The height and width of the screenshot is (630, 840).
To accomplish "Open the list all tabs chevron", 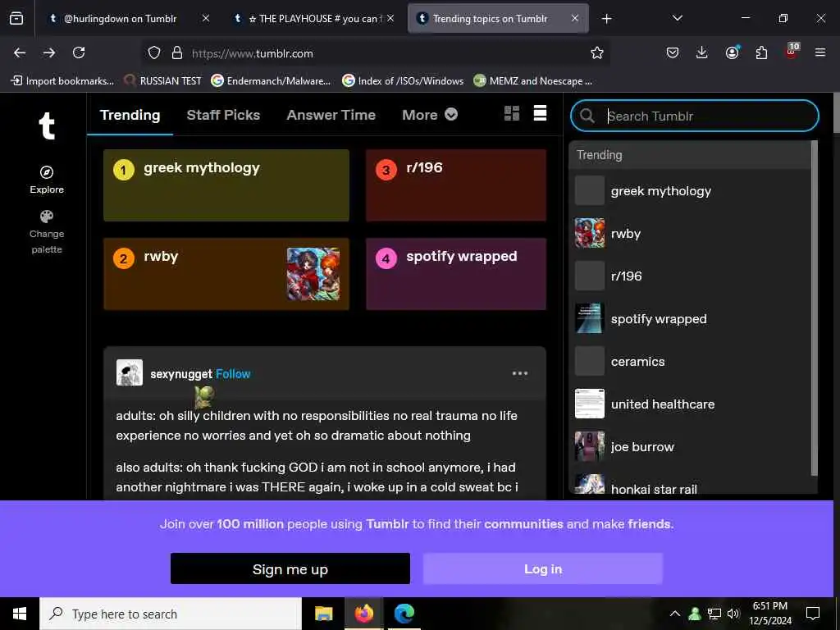I will tap(677, 18).
